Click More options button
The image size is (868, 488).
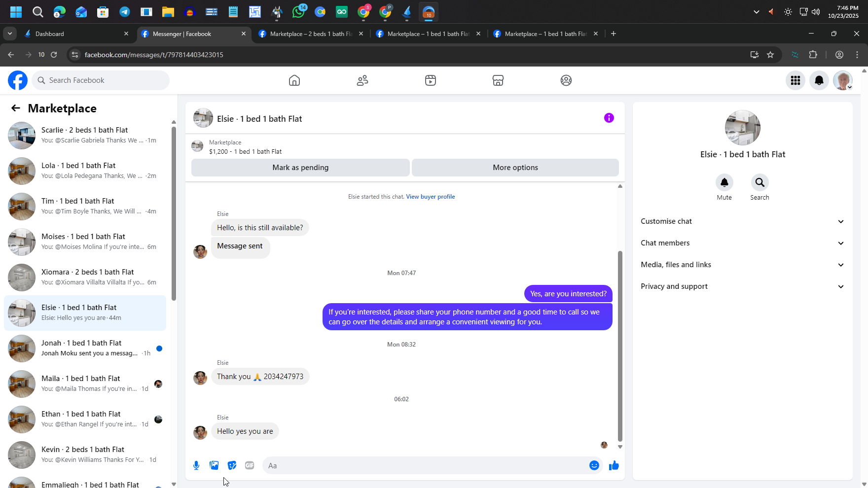coord(515,168)
